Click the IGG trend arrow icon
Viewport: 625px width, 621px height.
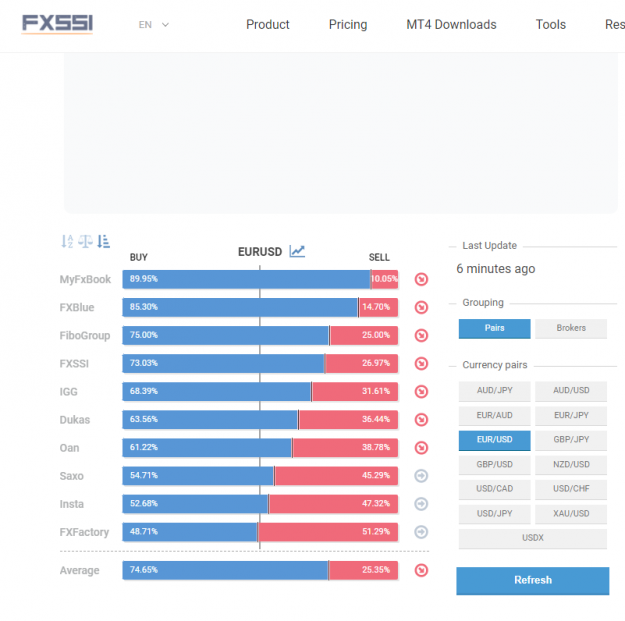[421, 391]
